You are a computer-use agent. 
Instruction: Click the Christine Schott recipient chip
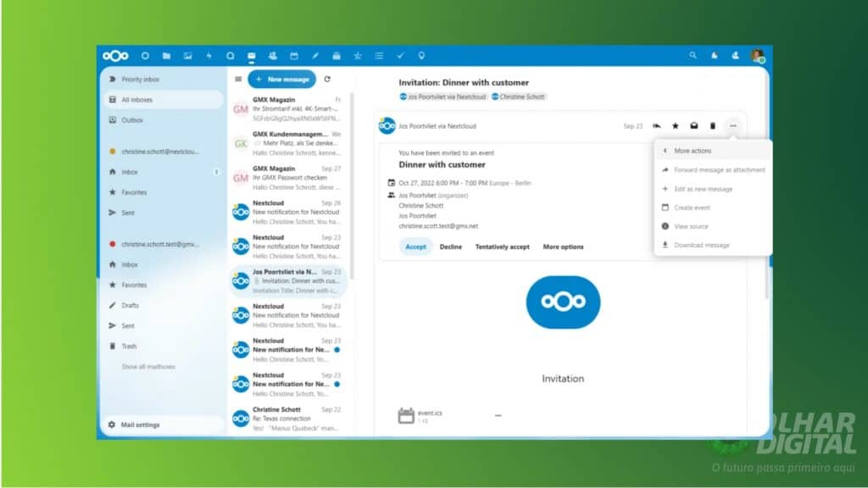point(519,97)
